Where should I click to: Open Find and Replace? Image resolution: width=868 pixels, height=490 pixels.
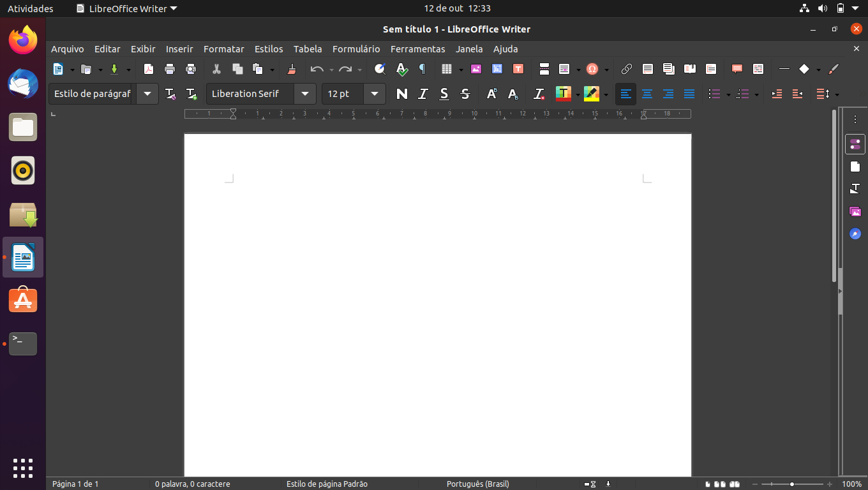click(380, 69)
